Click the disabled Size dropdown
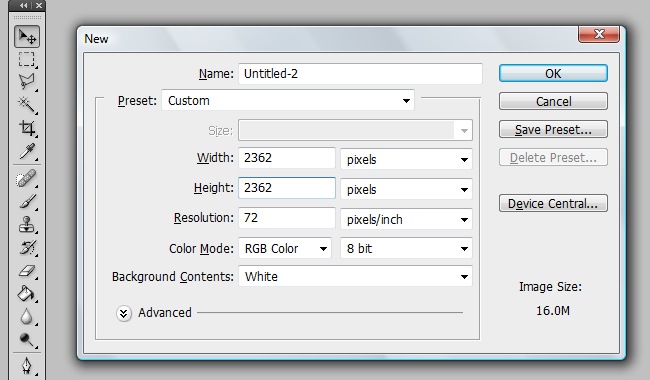650x380 pixels. click(355, 131)
